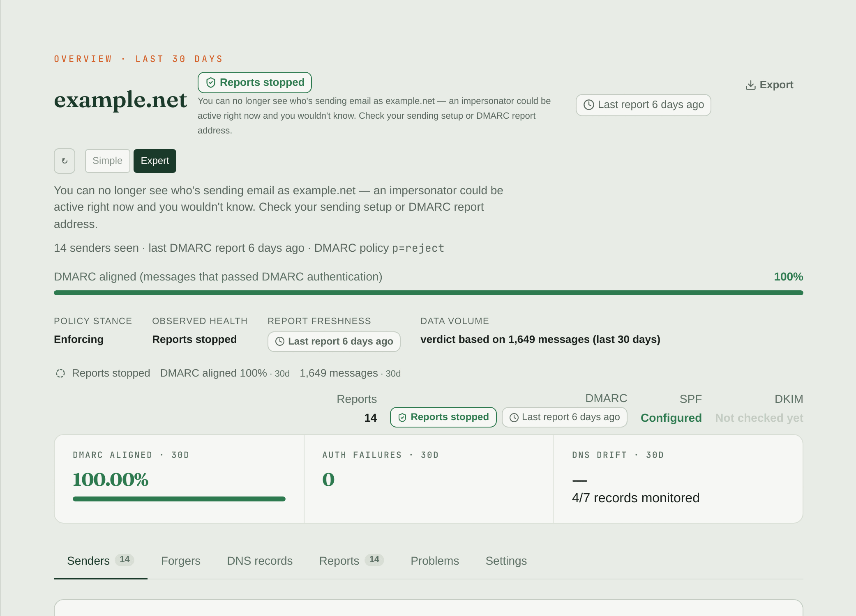
Task: Click the Reports stopped badge next to 14
Action: [x=443, y=417]
